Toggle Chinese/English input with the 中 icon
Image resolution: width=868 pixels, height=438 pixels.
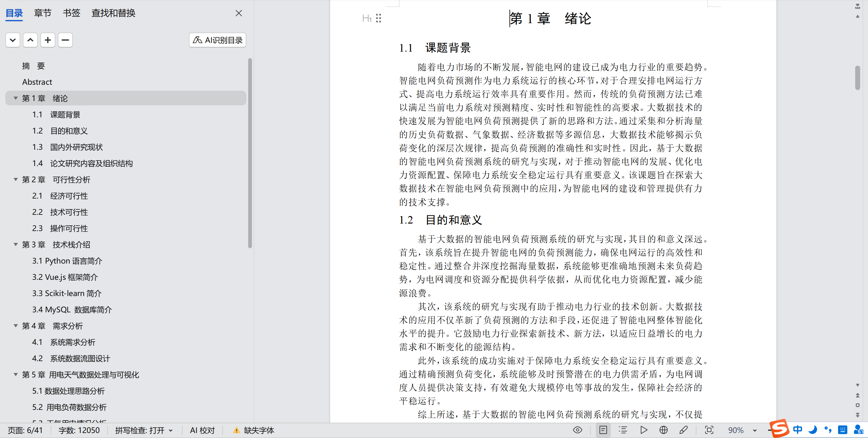pyautogui.click(x=798, y=430)
